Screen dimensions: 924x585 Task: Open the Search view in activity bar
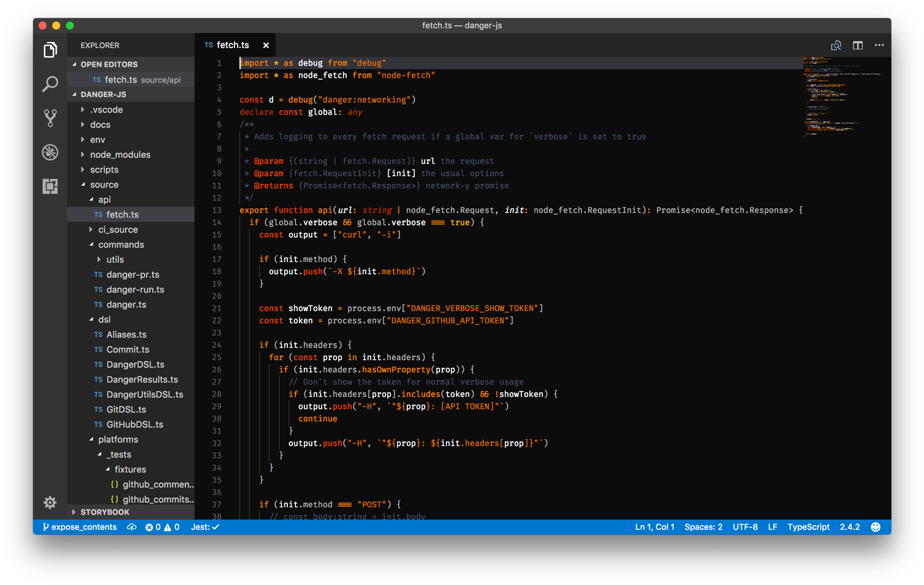50,84
